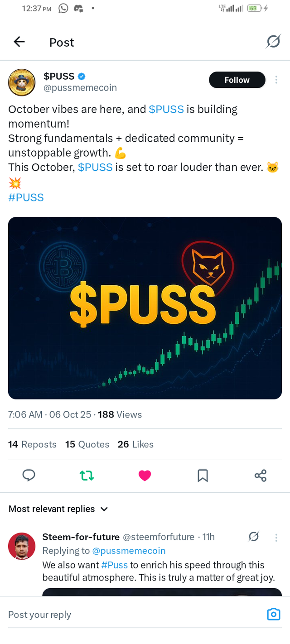Unlike the post with the heart icon
This screenshot has width=290, height=644.
pyautogui.click(x=145, y=475)
